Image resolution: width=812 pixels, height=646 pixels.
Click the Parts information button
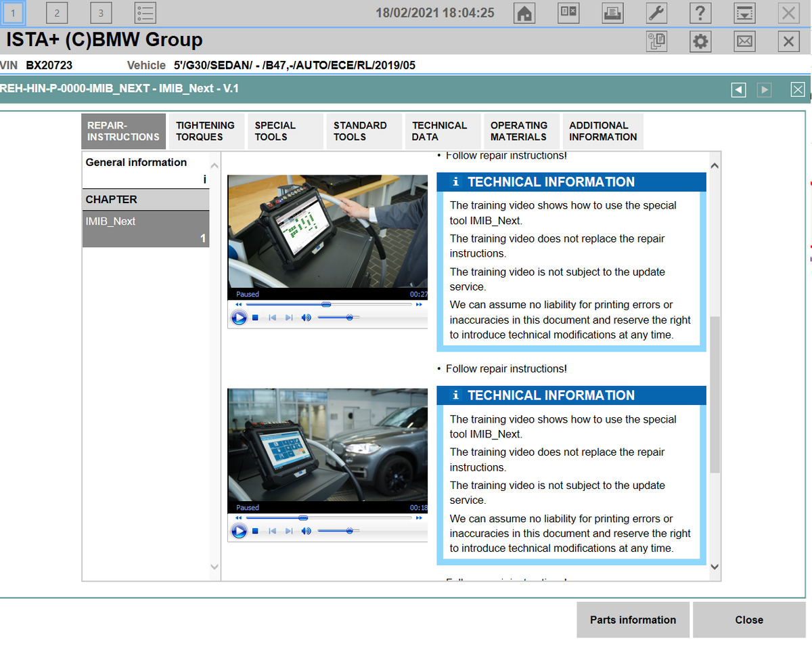633,620
